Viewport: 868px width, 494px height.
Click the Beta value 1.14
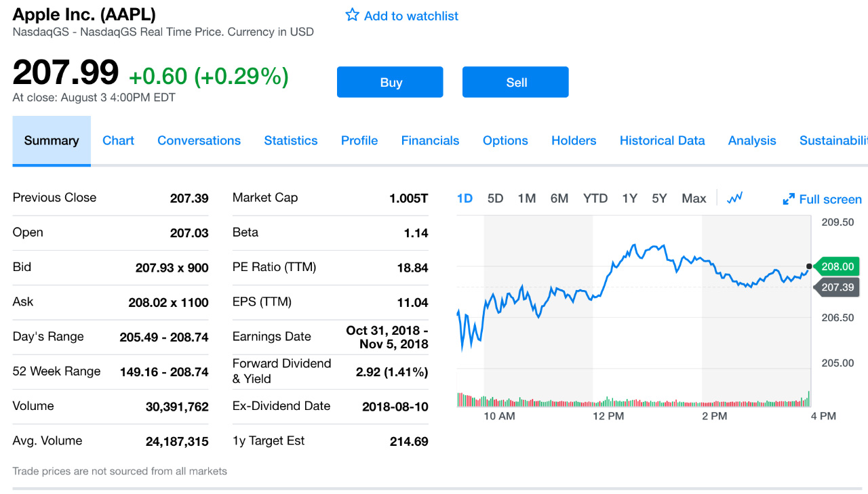pyautogui.click(x=416, y=233)
